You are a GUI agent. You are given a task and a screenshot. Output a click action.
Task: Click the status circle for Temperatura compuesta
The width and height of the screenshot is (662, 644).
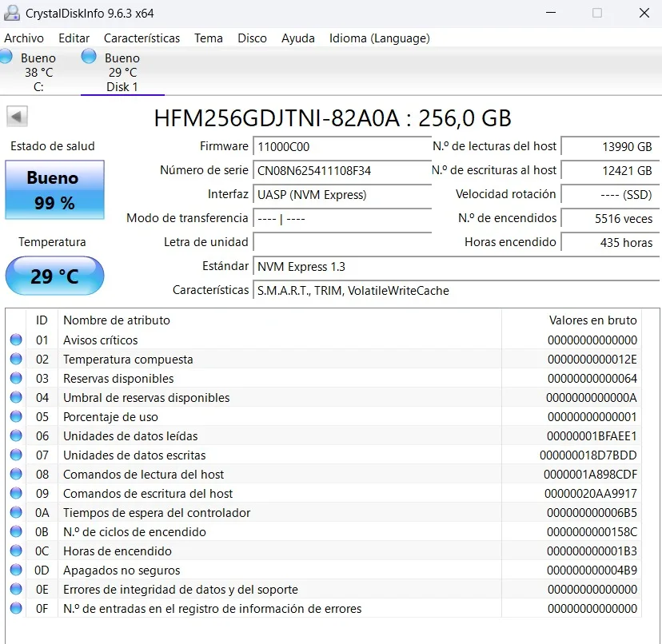click(16, 359)
